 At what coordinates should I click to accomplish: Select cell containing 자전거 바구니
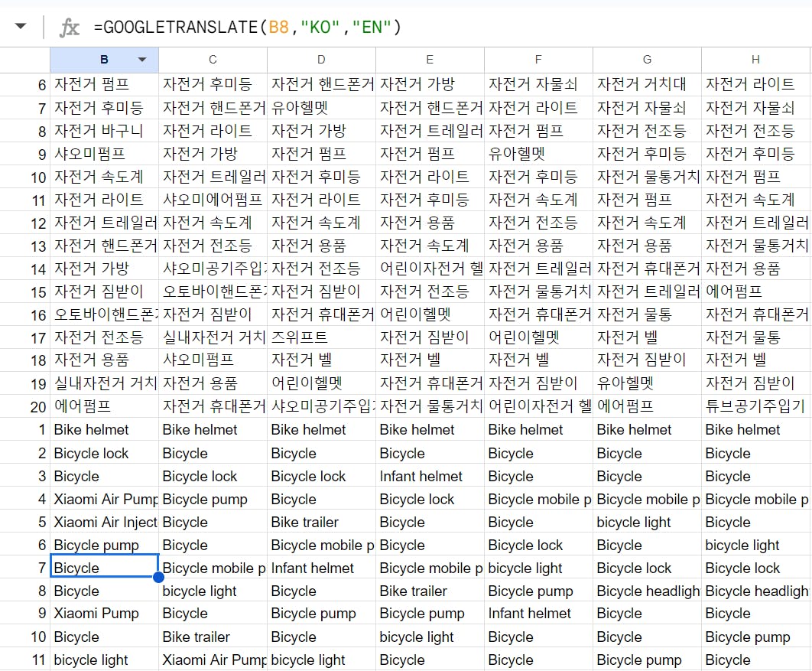tap(104, 131)
